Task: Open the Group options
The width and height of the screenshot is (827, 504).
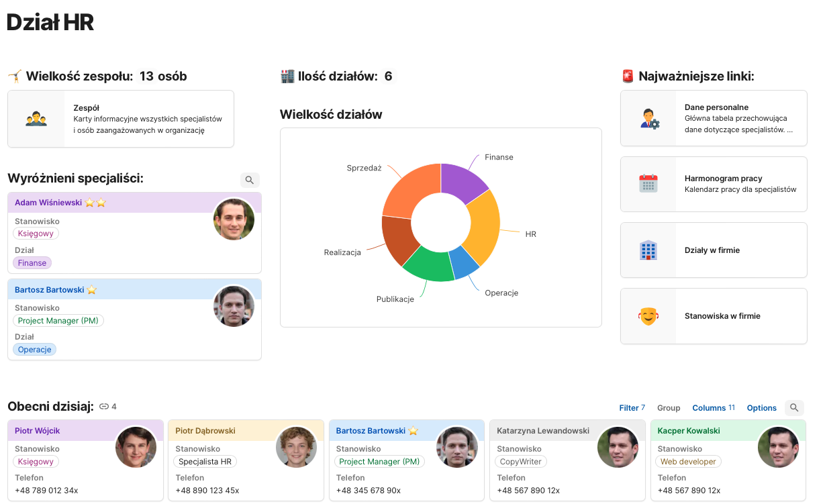Action: [669, 408]
